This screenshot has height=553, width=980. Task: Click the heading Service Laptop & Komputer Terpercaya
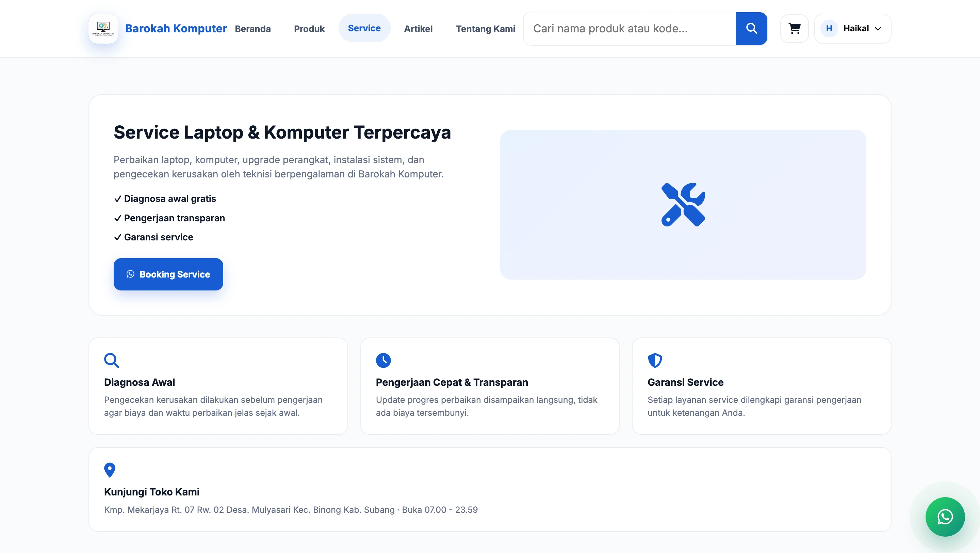(x=282, y=132)
